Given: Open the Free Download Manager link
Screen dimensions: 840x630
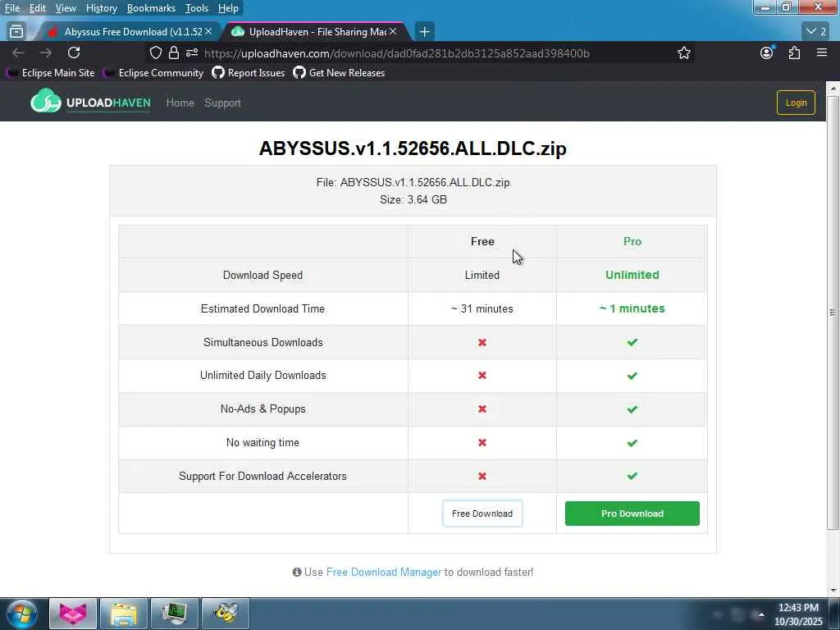Looking at the screenshot, I should pos(384,572).
